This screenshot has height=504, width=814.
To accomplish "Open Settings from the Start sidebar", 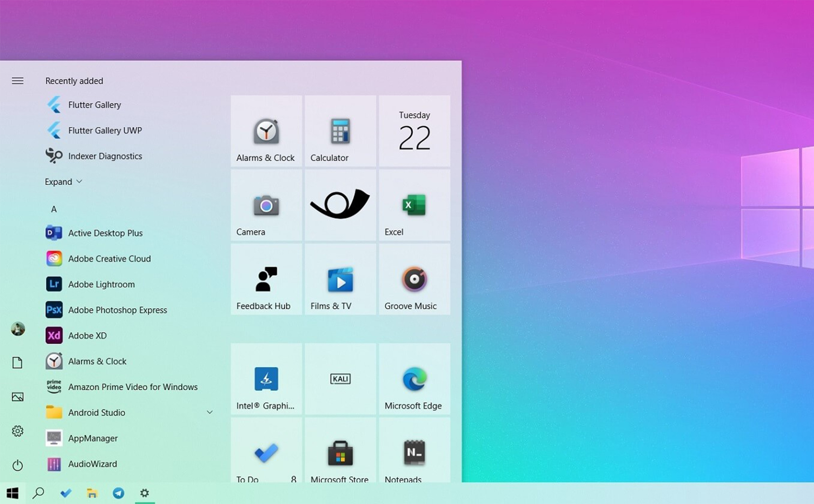I will [x=17, y=431].
